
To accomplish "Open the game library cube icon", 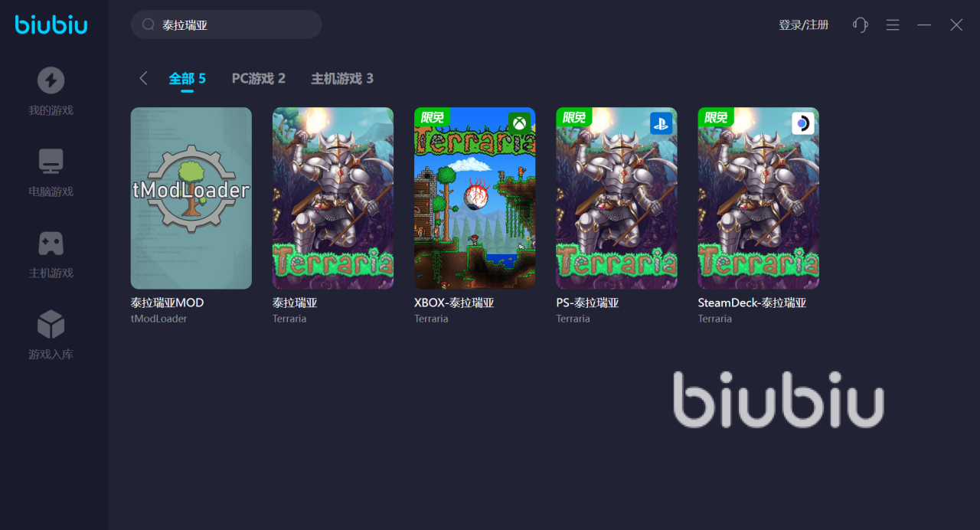I will [51, 325].
